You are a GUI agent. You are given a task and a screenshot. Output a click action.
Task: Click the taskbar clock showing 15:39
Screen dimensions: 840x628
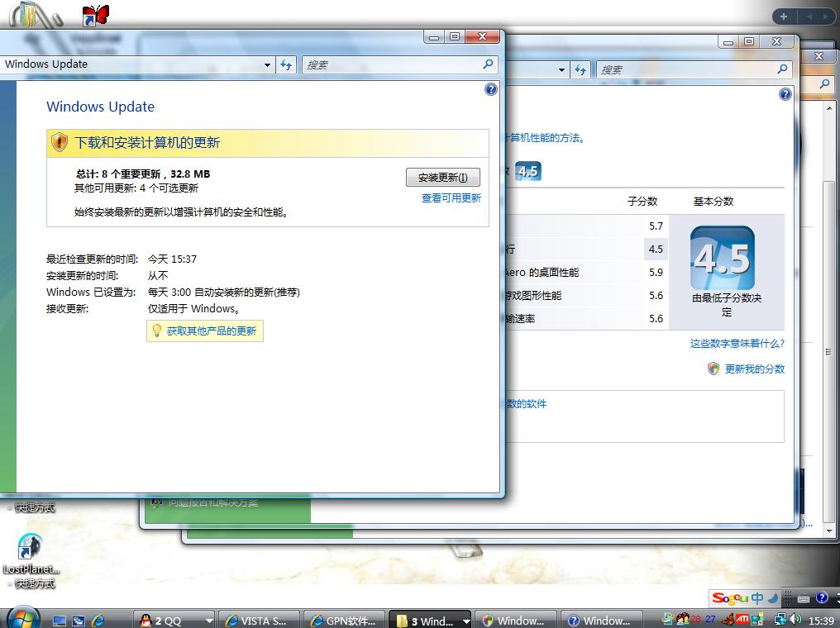pyautogui.click(x=821, y=620)
